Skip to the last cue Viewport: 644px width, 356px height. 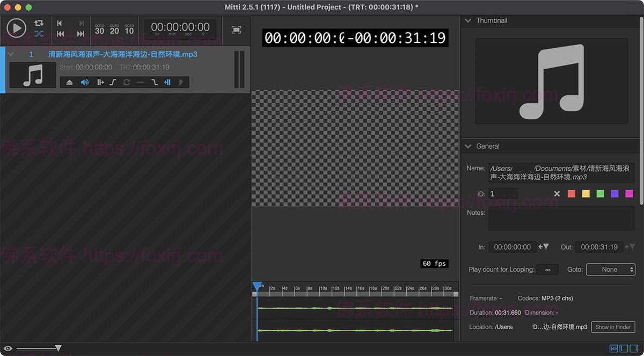pos(80,34)
